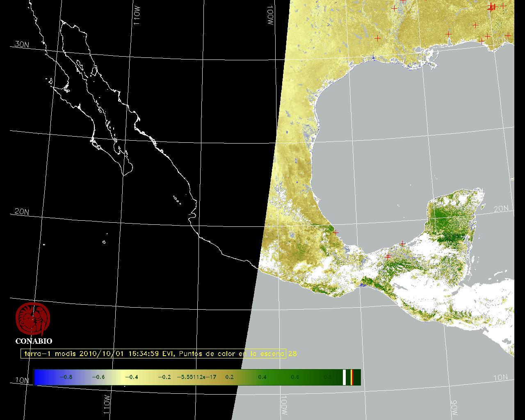Click the 10N latitude label on right side
The image size is (525, 420).
pos(500,377)
